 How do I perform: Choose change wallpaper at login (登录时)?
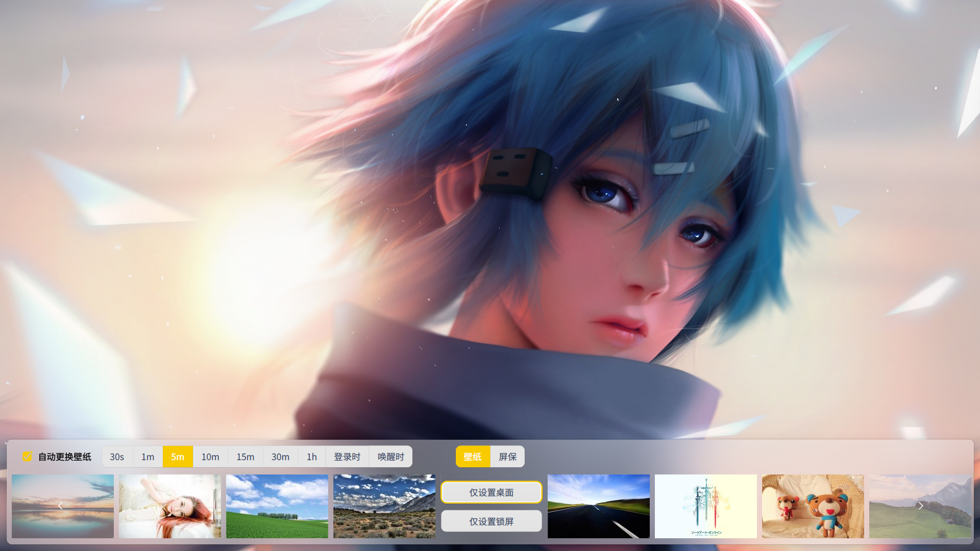[x=347, y=457]
